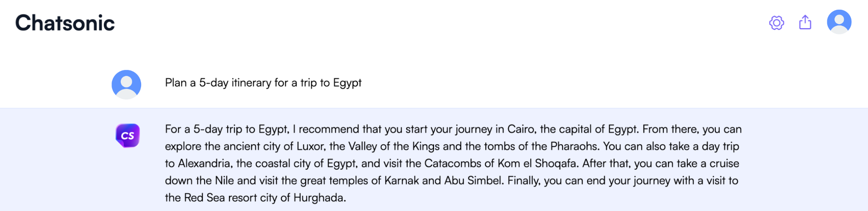
Task: Click the word "Hurghada" in the response
Action: click(319, 198)
